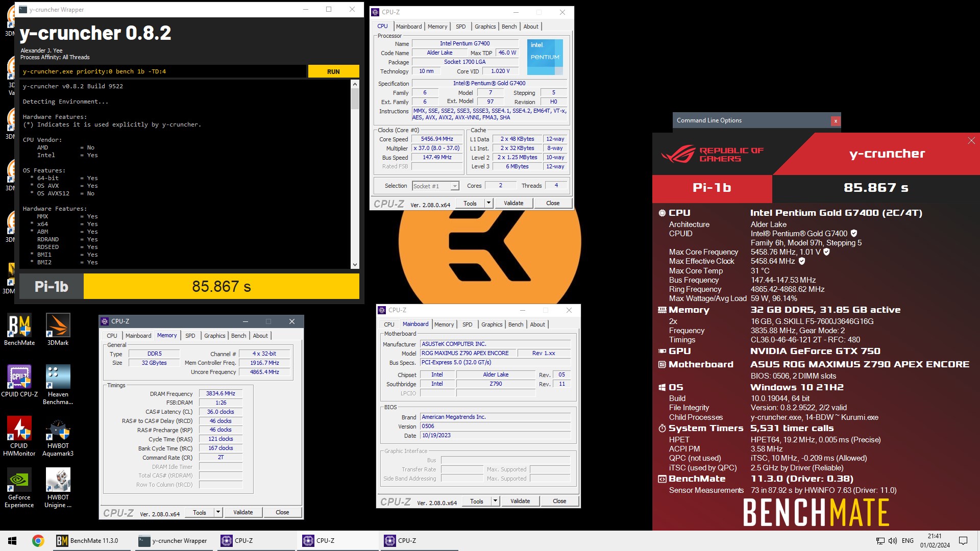Image resolution: width=980 pixels, height=551 pixels.
Task: Click the BIOS Version 0506 field
Action: (495, 427)
